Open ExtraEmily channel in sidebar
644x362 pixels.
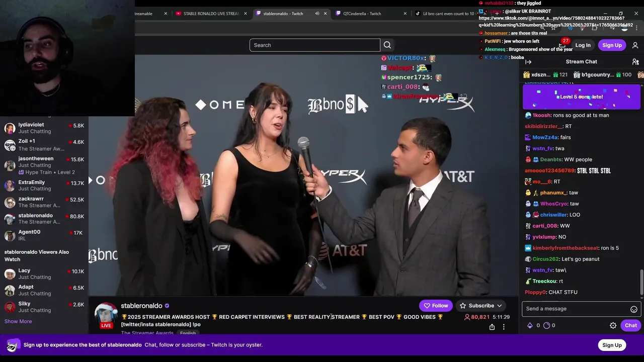[44, 185]
